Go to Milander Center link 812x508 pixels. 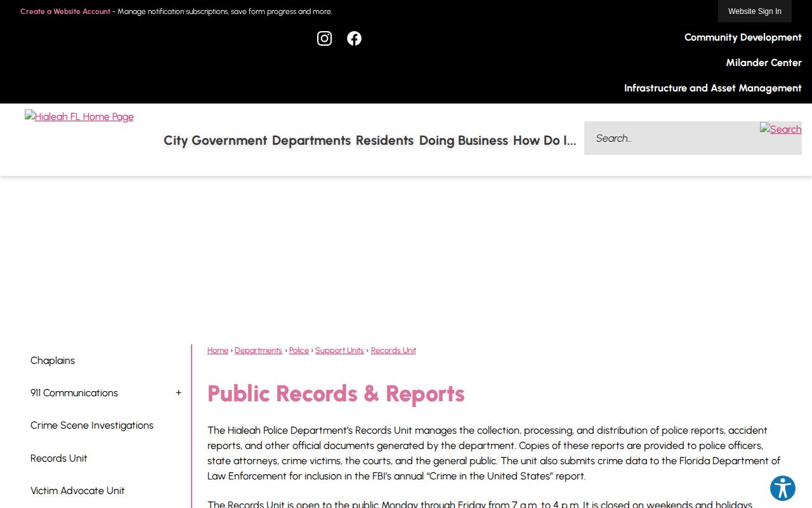tap(764, 63)
